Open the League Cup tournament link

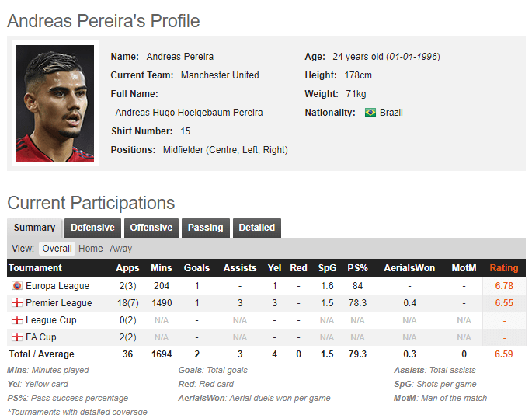coord(52,320)
